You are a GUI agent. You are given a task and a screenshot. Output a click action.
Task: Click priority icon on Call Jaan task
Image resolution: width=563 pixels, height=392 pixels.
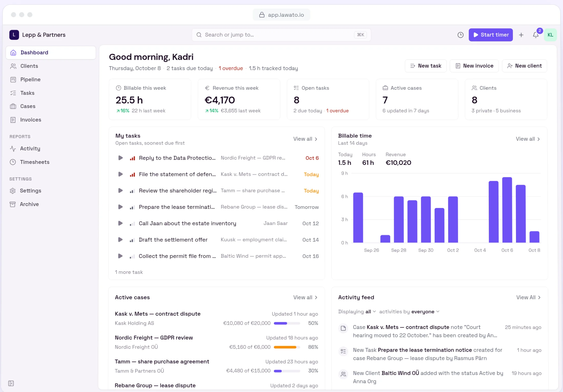(132, 224)
